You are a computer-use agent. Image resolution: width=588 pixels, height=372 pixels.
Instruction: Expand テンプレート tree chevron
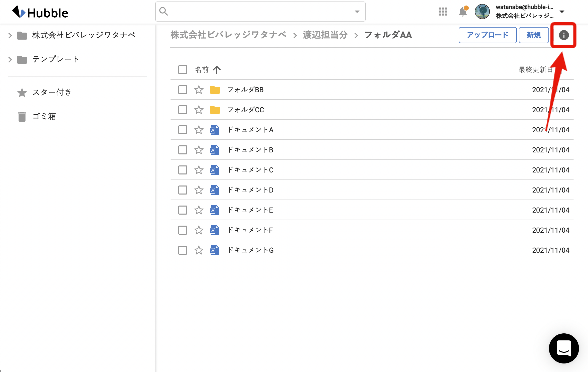tap(10, 59)
